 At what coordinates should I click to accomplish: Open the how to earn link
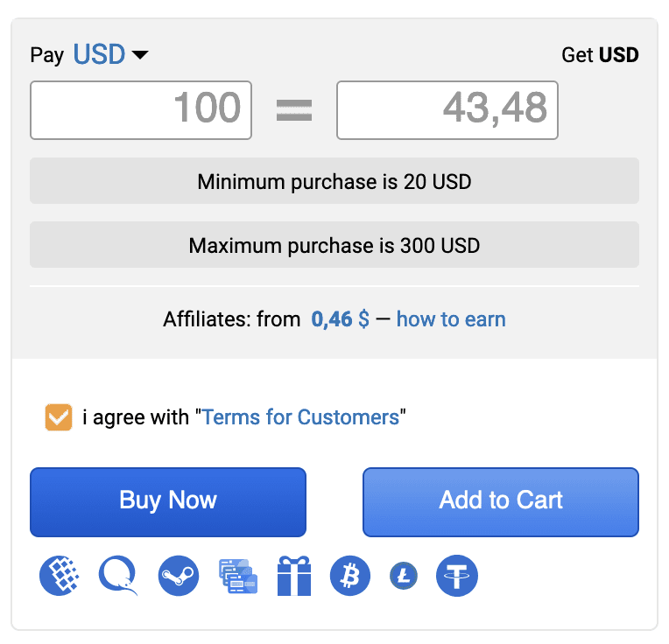click(451, 319)
